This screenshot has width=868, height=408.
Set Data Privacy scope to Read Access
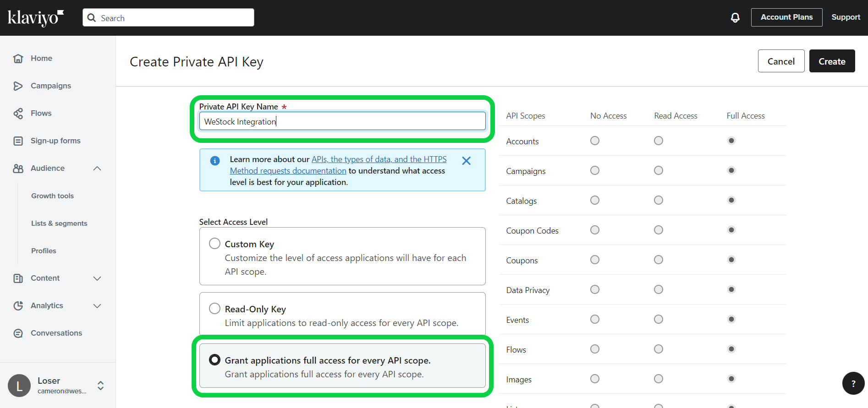(659, 289)
